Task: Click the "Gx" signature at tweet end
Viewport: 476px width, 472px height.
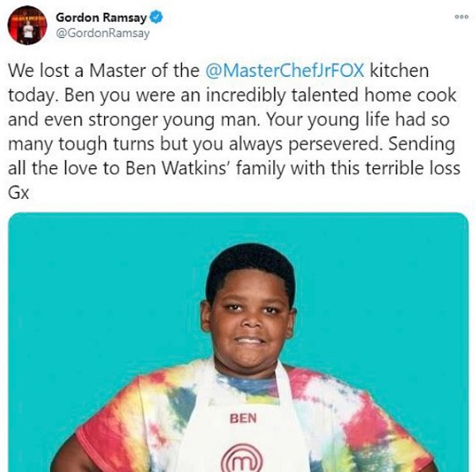Action: coord(19,193)
